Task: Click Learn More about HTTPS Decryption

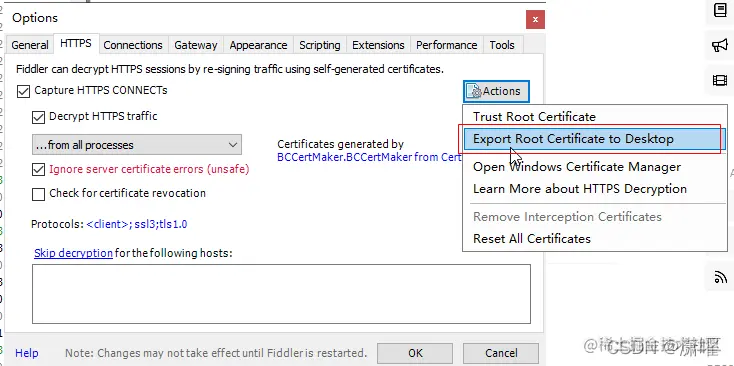Action: click(595, 189)
